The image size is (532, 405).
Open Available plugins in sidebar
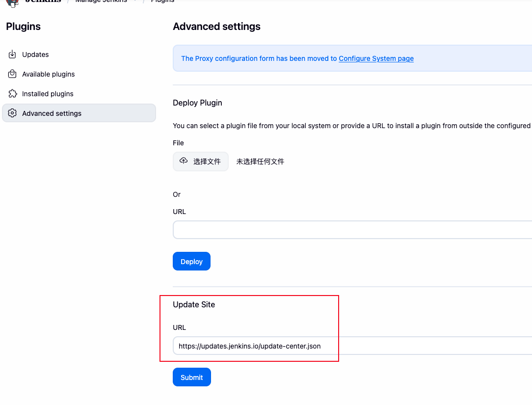(79, 74)
